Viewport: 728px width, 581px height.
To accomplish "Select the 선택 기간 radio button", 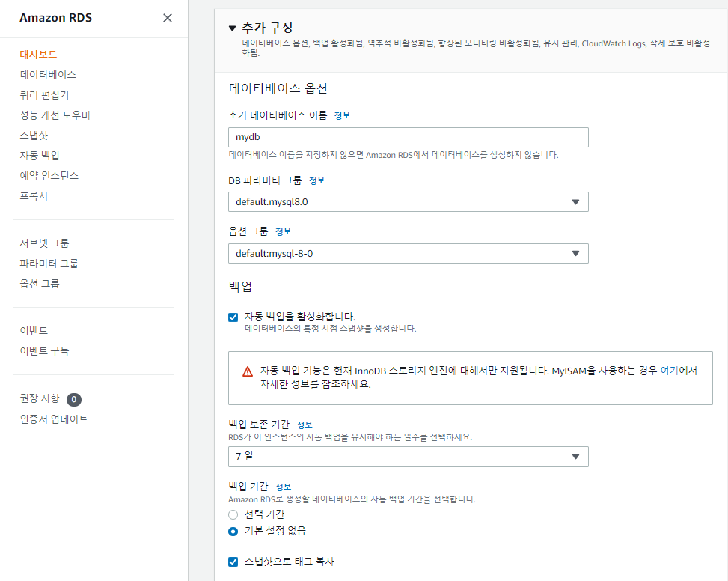I will [x=233, y=514].
